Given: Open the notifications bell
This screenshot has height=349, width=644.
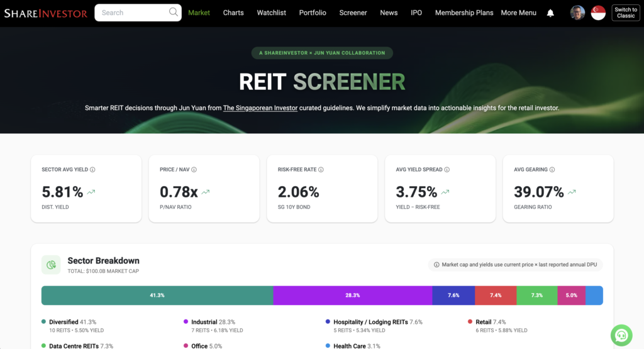Looking at the screenshot, I should 550,13.
